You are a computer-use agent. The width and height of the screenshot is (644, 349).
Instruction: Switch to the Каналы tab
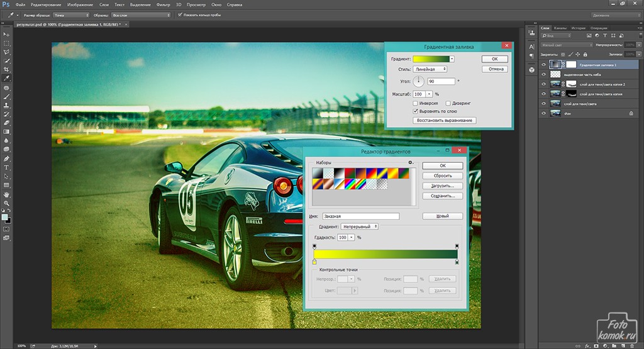562,28
